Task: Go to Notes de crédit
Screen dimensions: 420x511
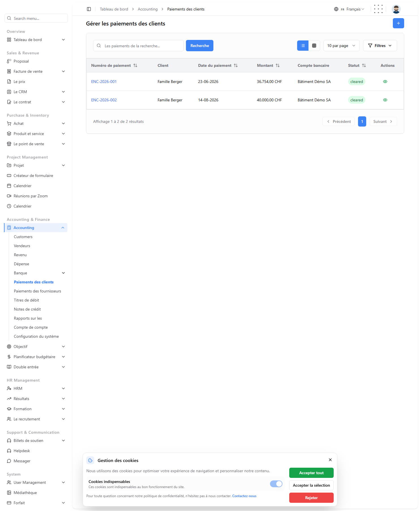Action: 27,309
